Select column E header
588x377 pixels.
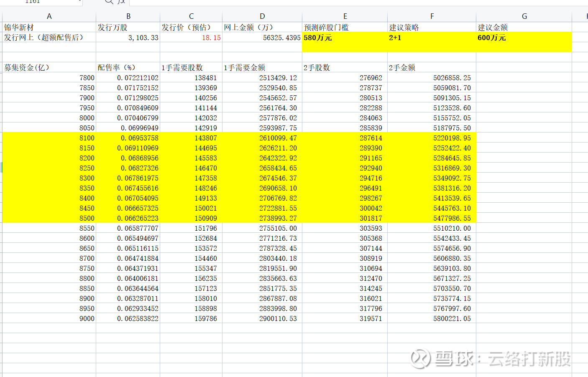point(345,16)
